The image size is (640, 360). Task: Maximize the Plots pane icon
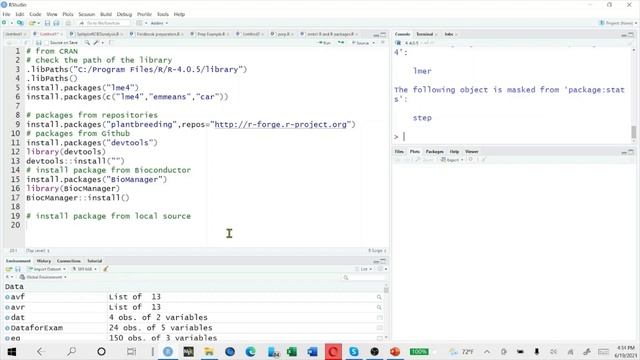tap(631, 152)
